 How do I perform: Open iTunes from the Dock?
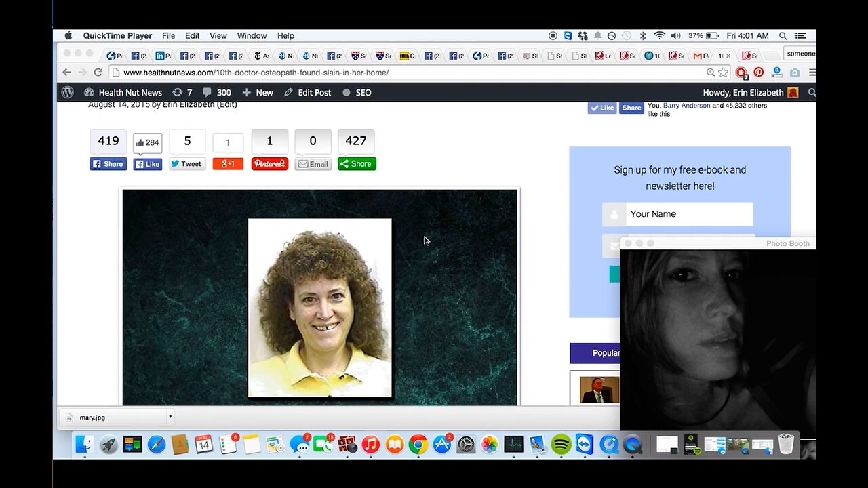click(x=370, y=445)
